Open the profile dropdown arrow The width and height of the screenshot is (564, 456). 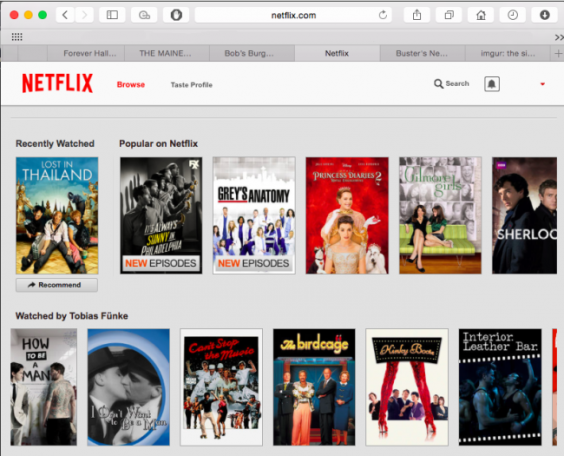542,84
